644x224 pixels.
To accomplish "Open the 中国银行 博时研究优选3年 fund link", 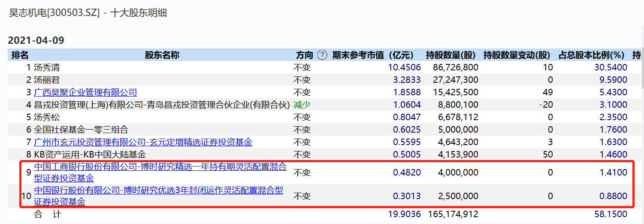I will click(x=158, y=196).
